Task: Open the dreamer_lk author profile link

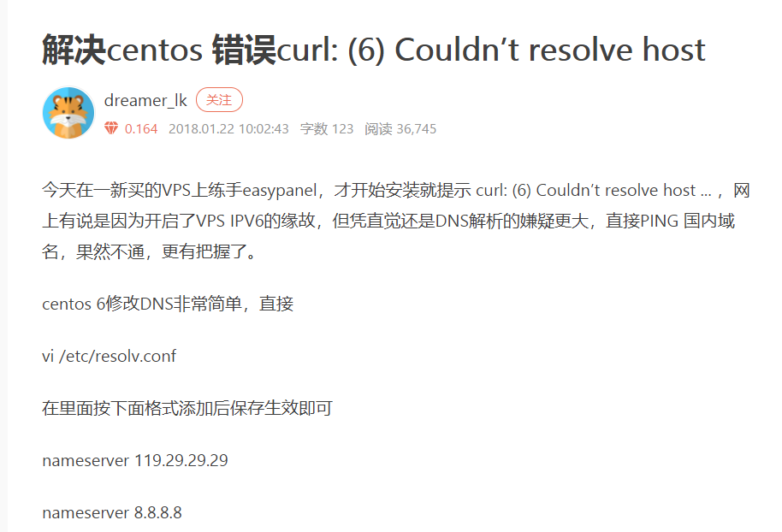Action: pyautogui.click(x=145, y=100)
